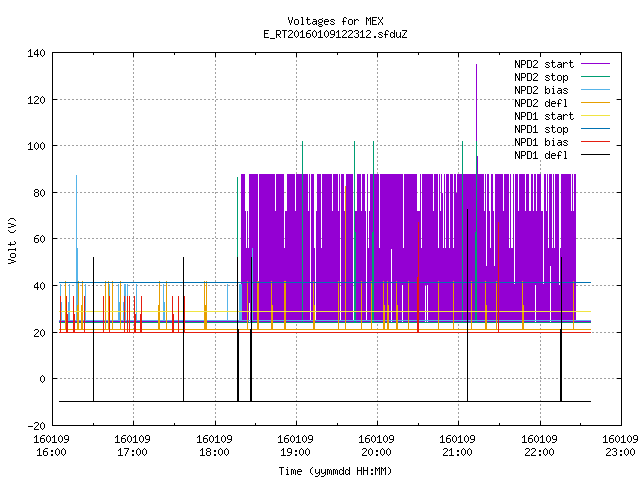640x480 pixels.
Task: Click the NPD1 defl black legend line
Action: click(595, 155)
